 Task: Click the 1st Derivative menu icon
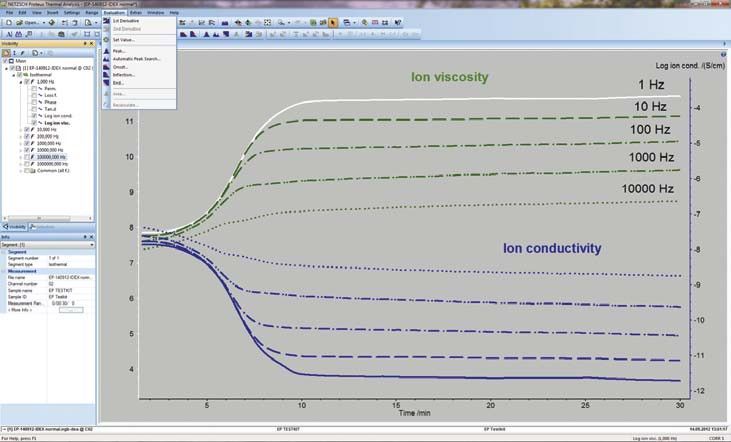pos(106,20)
